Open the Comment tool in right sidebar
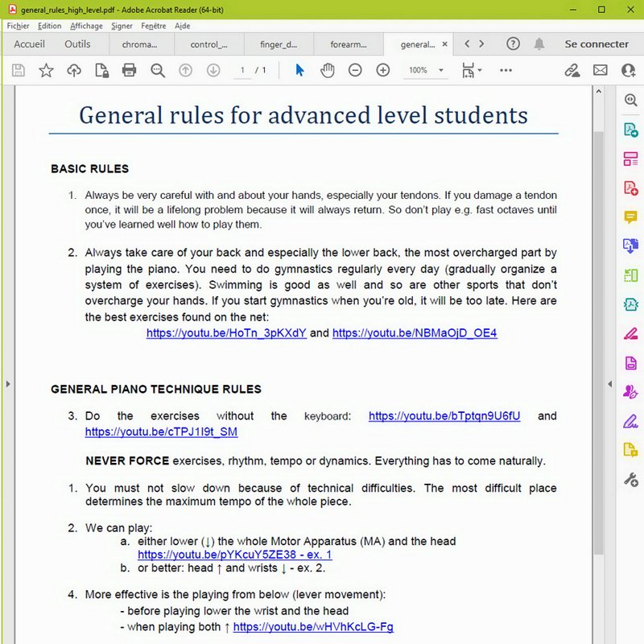The image size is (644, 644). (x=630, y=217)
